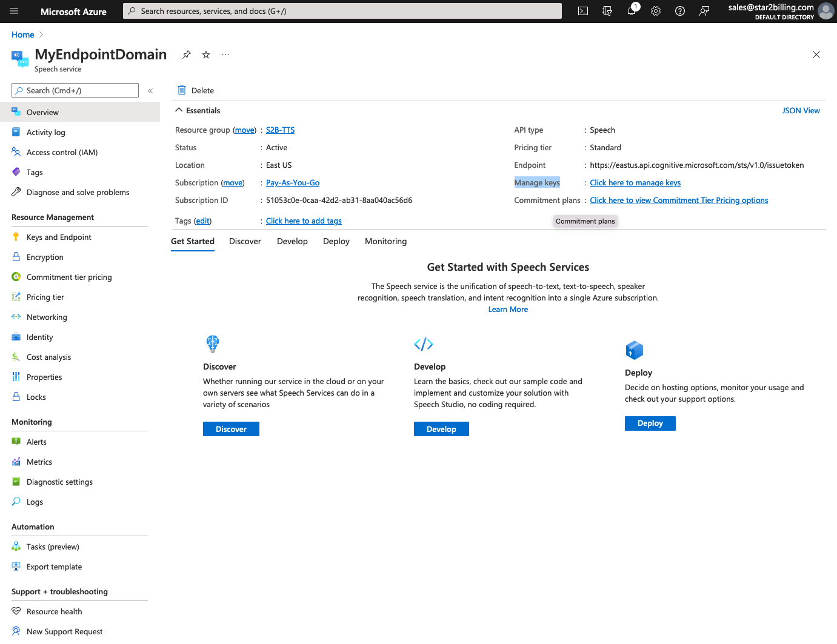Open Encryption lock icon

(16, 257)
